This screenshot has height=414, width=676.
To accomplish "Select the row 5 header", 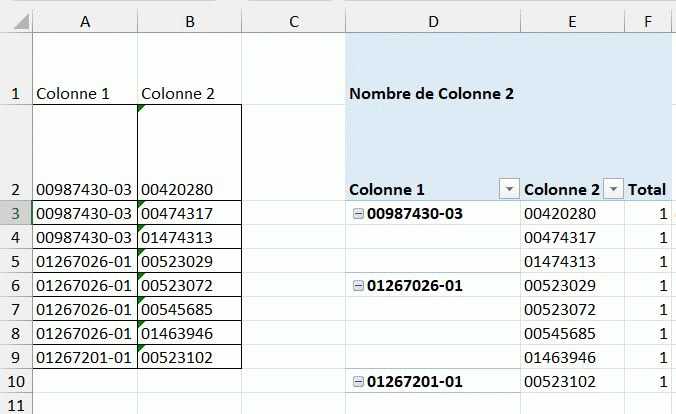I will [x=16, y=261].
